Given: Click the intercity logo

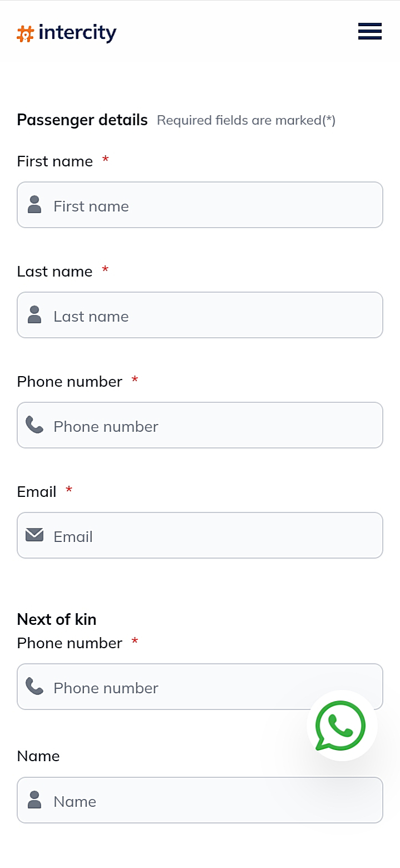Looking at the screenshot, I should point(67,33).
